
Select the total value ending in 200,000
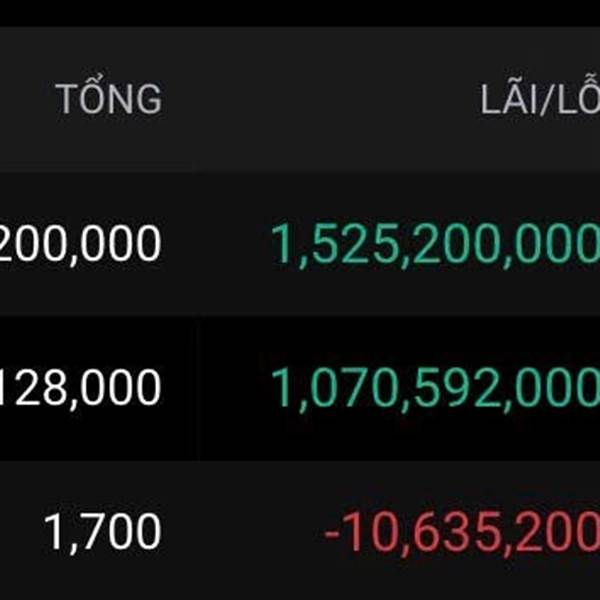tap(79, 243)
